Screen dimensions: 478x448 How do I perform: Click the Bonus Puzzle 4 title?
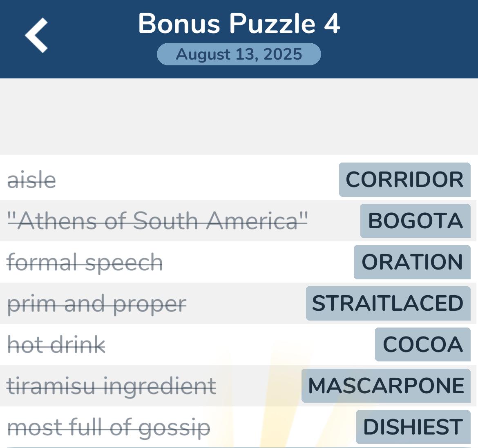(239, 23)
